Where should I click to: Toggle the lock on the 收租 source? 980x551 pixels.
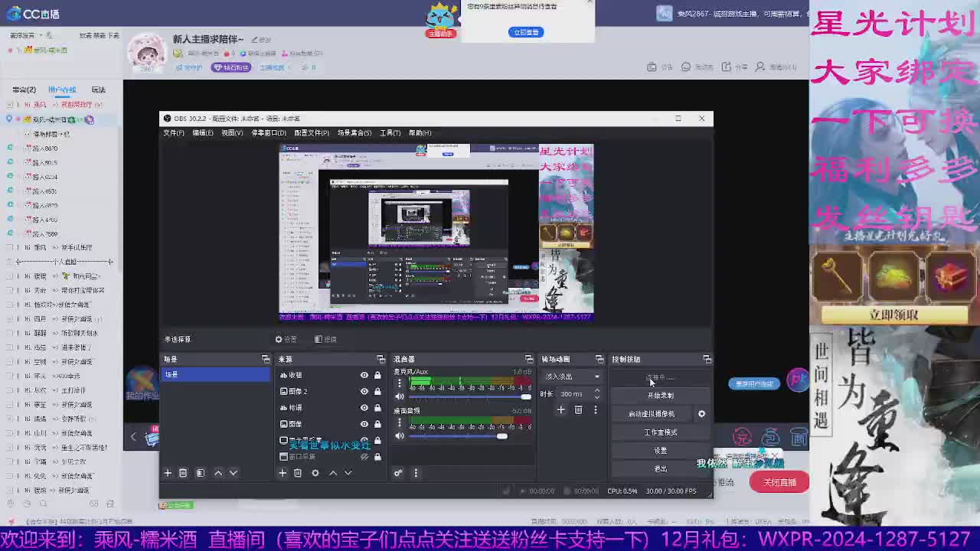coord(377,375)
